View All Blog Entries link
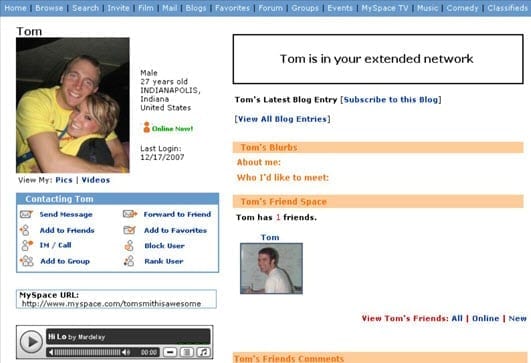The width and height of the screenshot is (531, 363). (282, 119)
